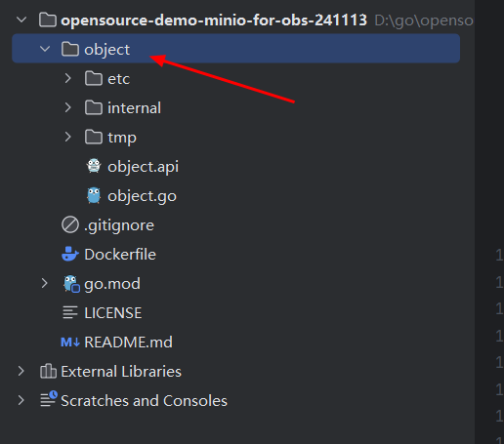Expand the External Libraries node
The image size is (504, 444).
[21, 371]
